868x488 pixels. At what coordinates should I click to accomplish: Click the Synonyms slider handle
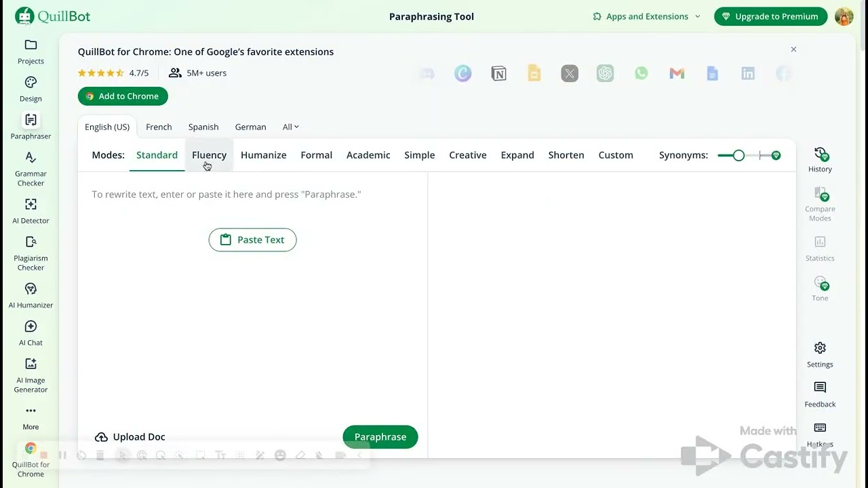pos(738,155)
